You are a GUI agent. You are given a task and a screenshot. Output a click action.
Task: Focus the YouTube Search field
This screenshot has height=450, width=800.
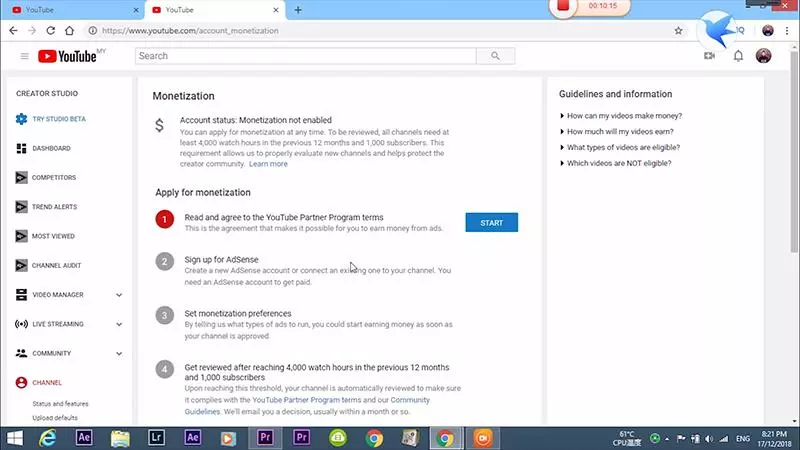305,56
